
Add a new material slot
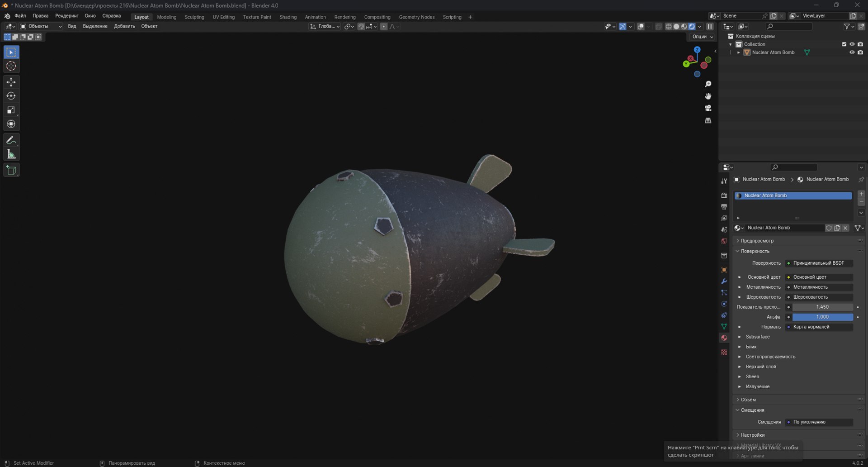coord(861,194)
